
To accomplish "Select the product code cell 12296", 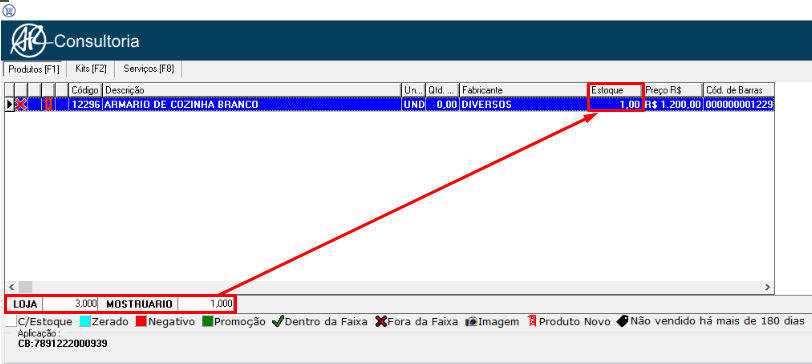I will [x=85, y=105].
